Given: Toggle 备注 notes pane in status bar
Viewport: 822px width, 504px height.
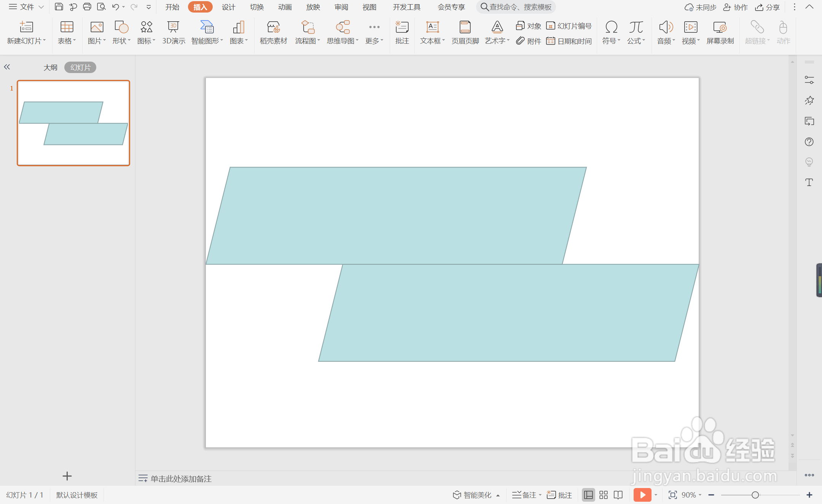Looking at the screenshot, I should (x=524, y=495).
